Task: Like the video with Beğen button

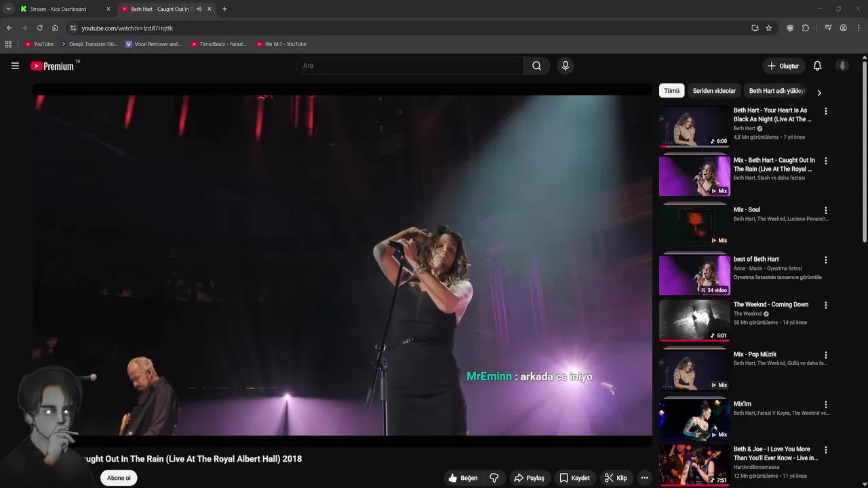Action: point(462,478)
